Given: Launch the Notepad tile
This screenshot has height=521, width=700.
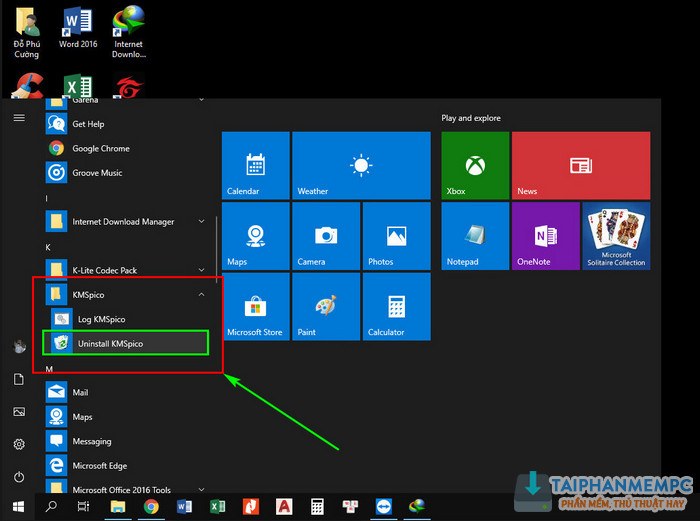Looking at the screenshot, I should point(475,236).
